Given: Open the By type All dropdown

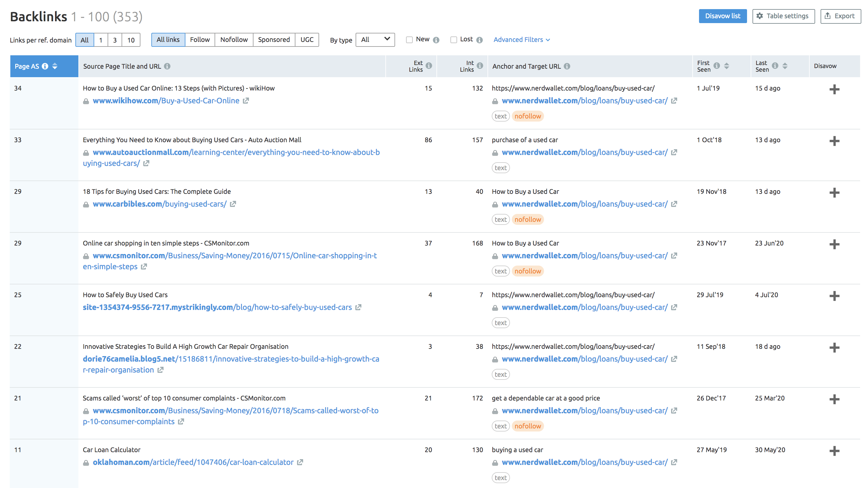Looking at the screenshot, I should (373, 39).
